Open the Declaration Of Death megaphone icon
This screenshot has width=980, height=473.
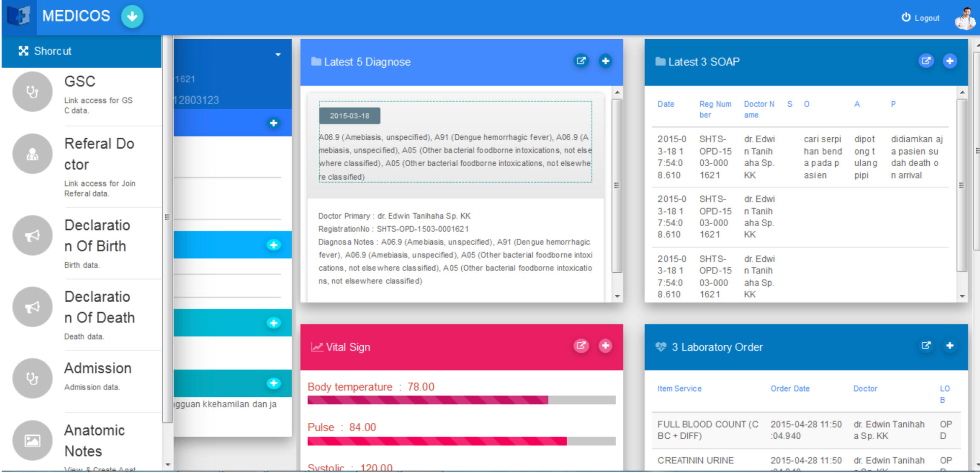tap(32, 307)
